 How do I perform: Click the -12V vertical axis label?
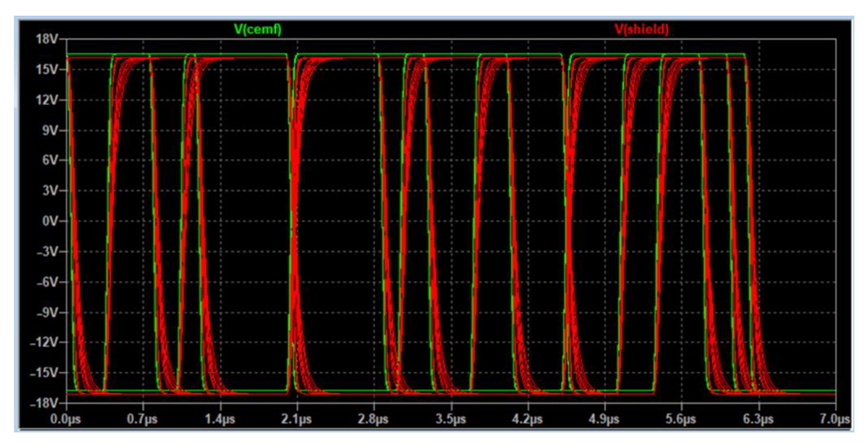coord(44,343)
